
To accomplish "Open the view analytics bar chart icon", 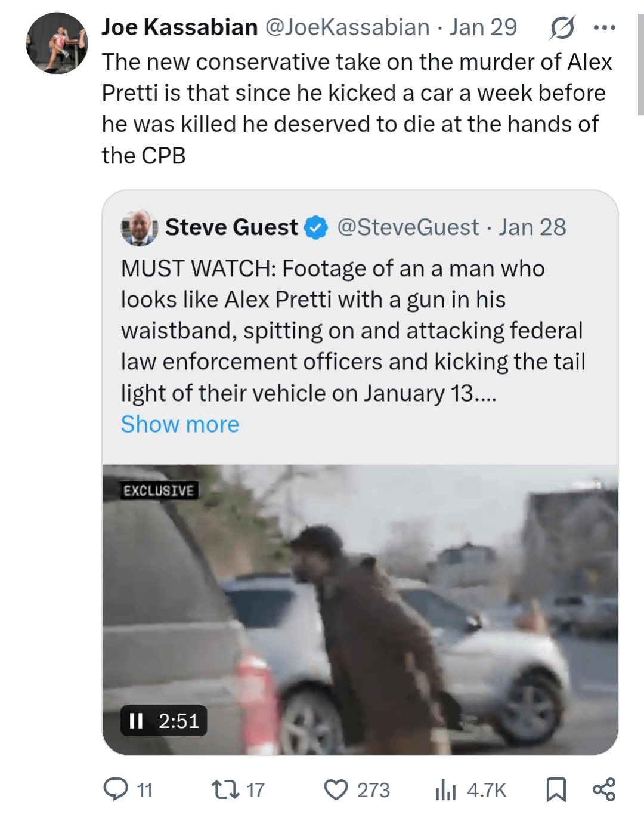I will click(x=445, y=789).
